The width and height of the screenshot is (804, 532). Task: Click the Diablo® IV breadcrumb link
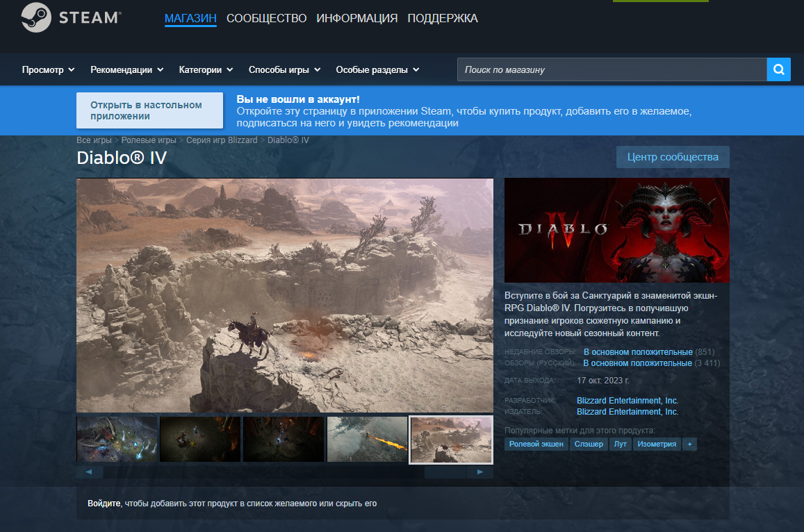(x=288, y=140)
